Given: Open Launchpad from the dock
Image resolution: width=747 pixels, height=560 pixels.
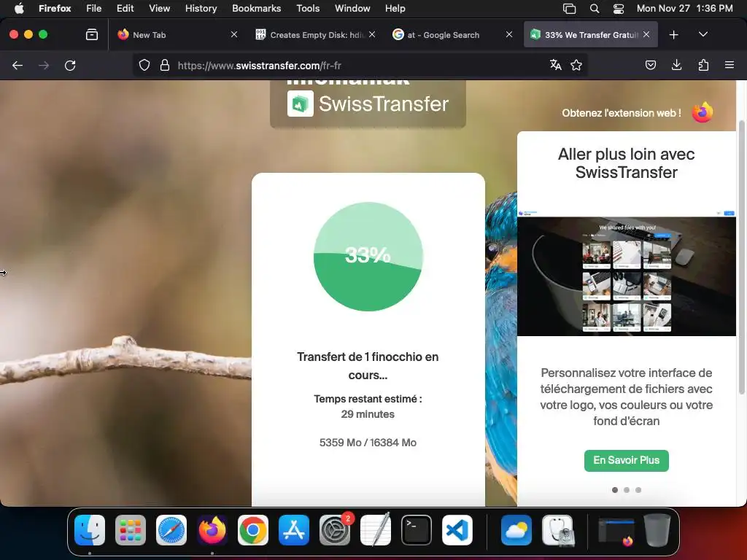Looking at the screenshot, I should (x=131, y=530).
